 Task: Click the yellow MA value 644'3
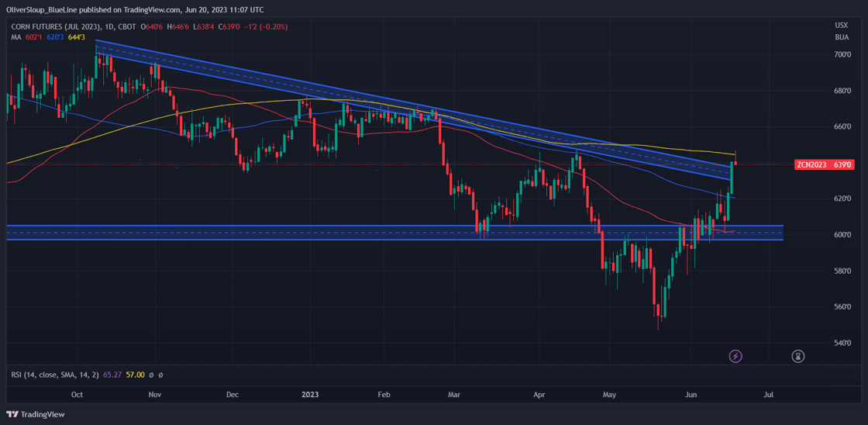coord(75,37)
